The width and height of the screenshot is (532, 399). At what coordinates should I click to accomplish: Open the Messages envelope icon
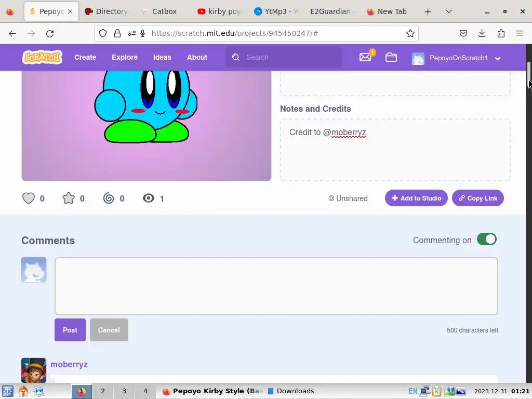(x=365, y=57)
